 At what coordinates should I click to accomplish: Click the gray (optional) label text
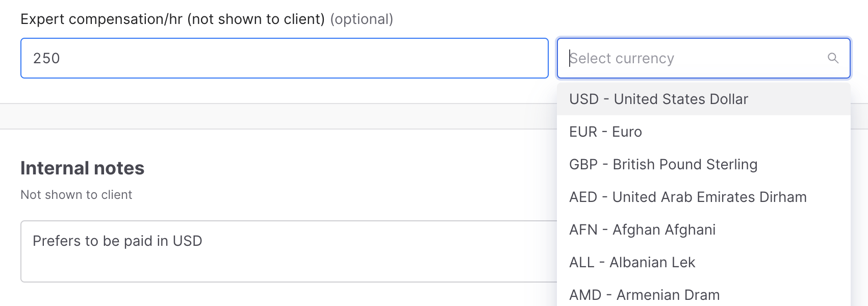click(362, 19)
